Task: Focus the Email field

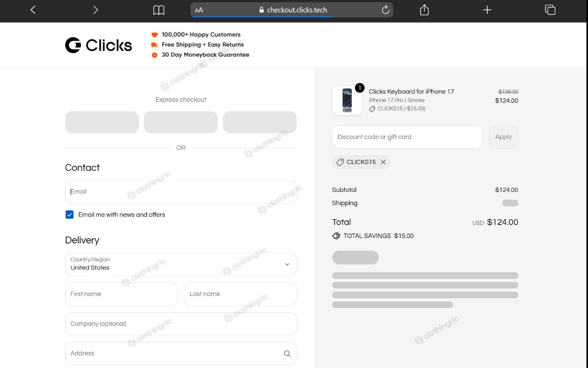Action: point(181,192)
